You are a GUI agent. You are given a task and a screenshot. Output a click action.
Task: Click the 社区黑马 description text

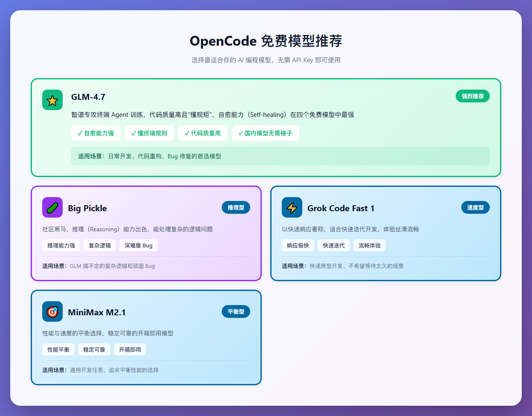[127, 229]
